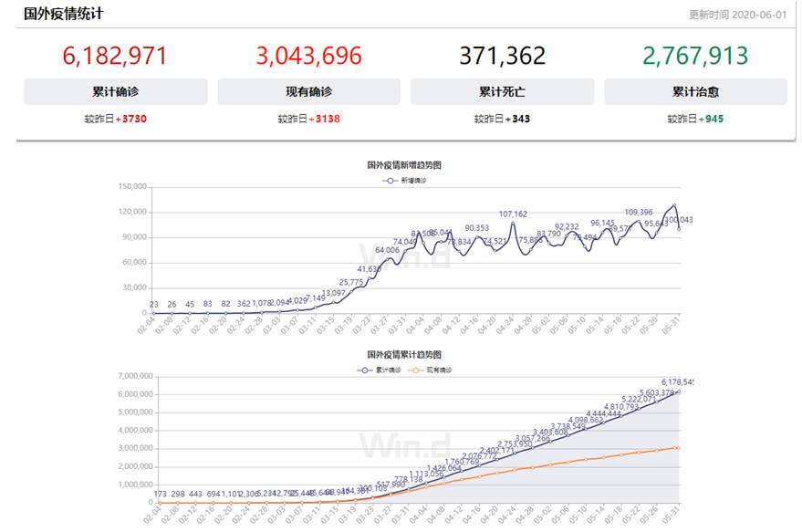The width and height of the screenshot is (802, 532).
Task: Click the 107,162 peak data label
Action: coord(513,214)
